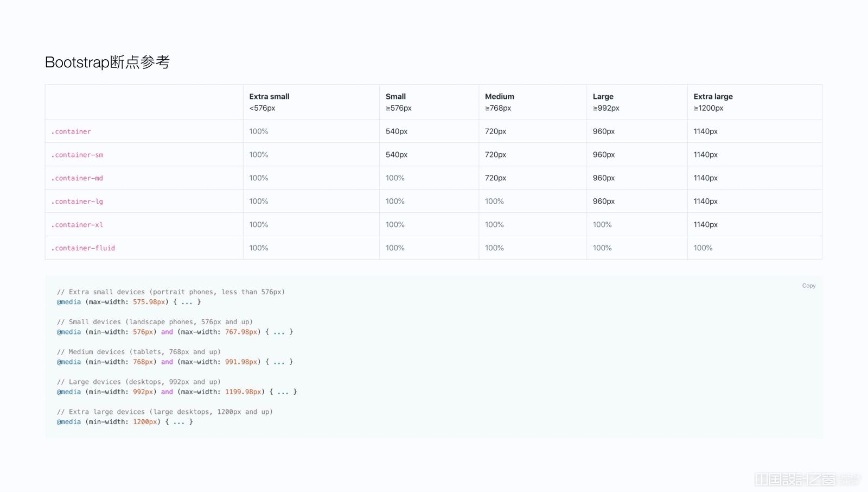Click the '// Extra small devices' comment line
The width and height of the screenshot is (868, 492).
click(x=171, y=292)
